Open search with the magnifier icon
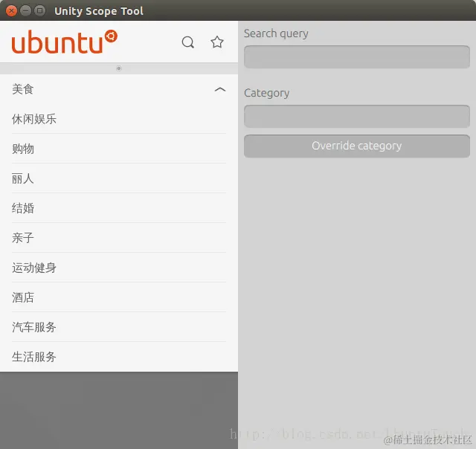Screen dimensions: 476x449 [188, 42]
